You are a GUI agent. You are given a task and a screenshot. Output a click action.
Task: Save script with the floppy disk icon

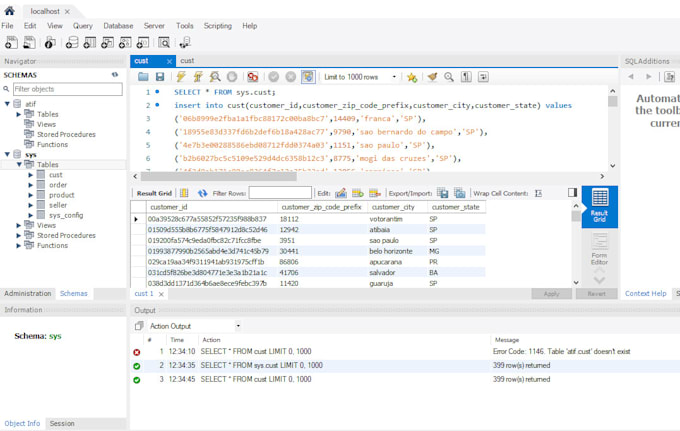(x=160, y=77)
